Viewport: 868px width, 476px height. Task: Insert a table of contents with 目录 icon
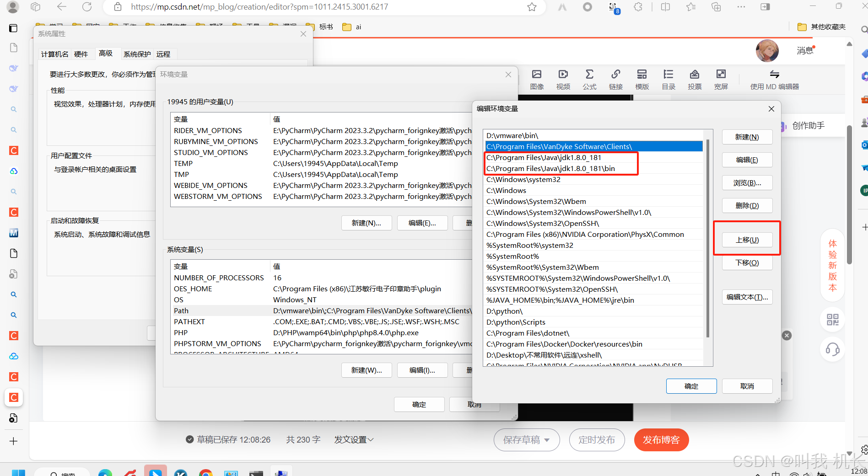point(668,79)
